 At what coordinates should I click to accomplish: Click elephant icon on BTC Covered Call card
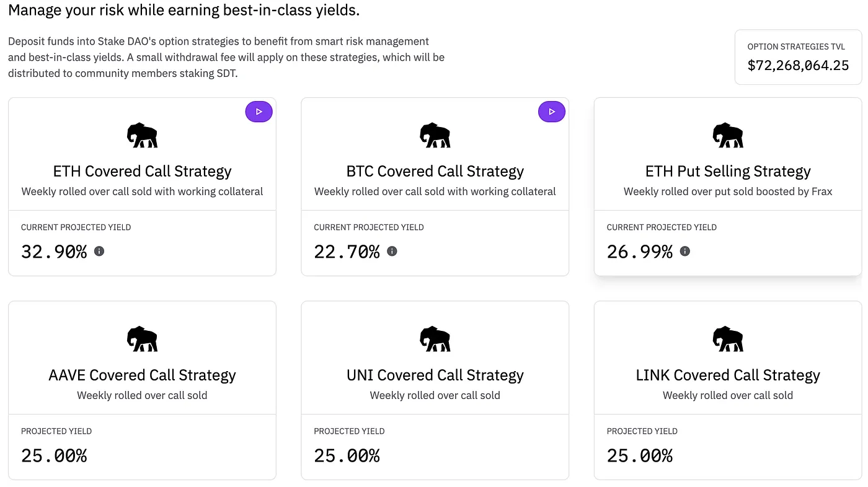[435, 135]
